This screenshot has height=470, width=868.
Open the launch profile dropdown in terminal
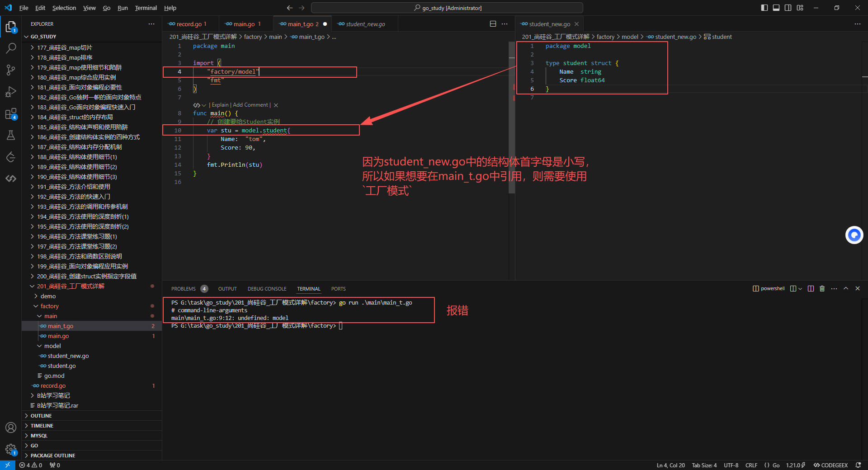pos(800,288)
